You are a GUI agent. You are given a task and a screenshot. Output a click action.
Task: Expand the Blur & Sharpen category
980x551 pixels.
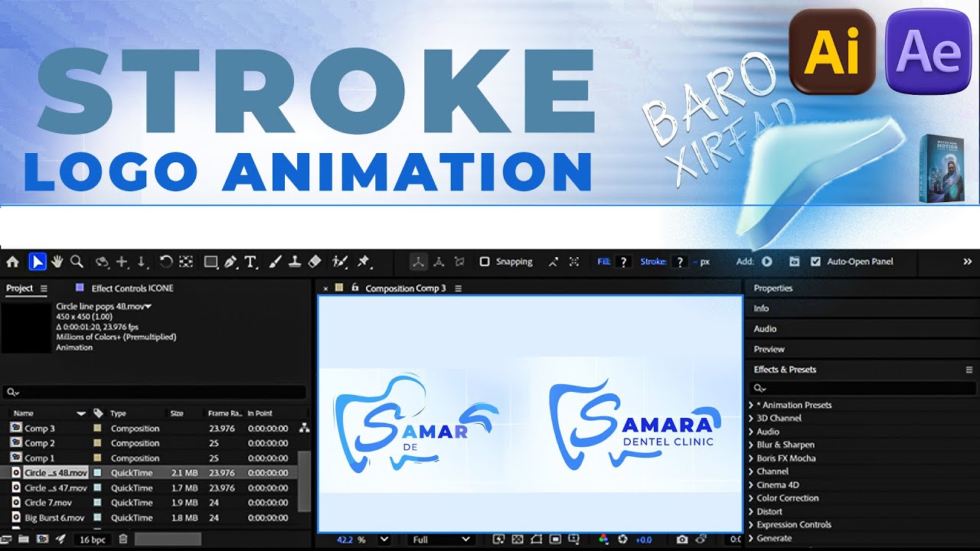click(751, 445)
